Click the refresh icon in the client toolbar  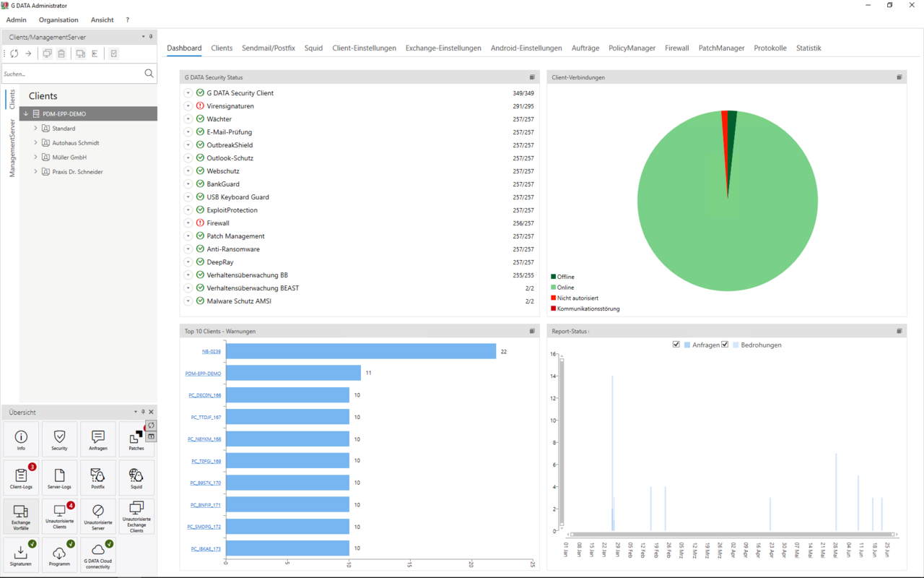[14, 53]
